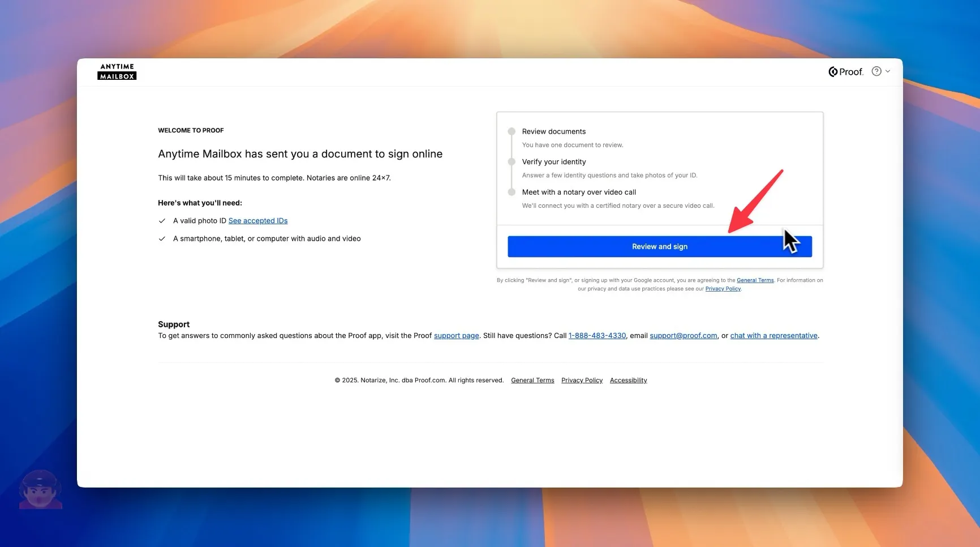This screenshot has height=547, width=980.
Task: Visit the Proof support page link
Action: [456, 336]
